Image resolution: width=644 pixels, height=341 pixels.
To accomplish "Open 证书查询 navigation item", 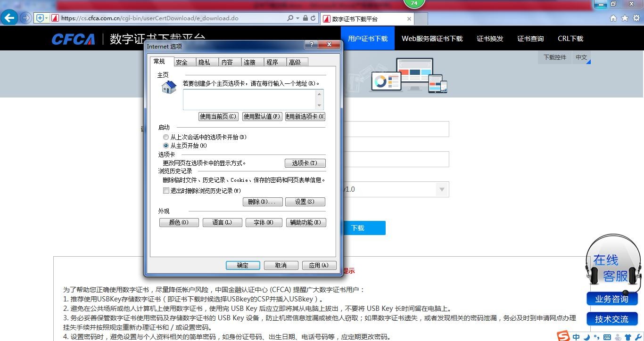I will pyautogui.click(x=530, y=39).
